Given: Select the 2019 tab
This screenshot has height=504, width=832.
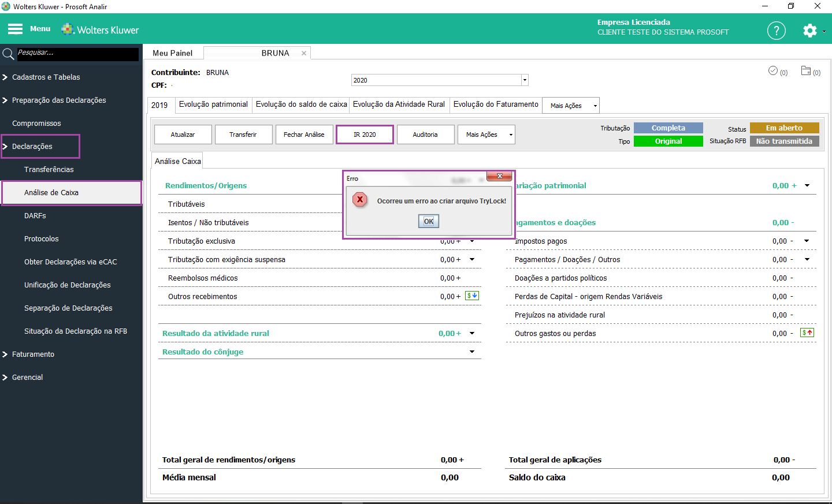Looking at the screenshot, I should (160, 105).
